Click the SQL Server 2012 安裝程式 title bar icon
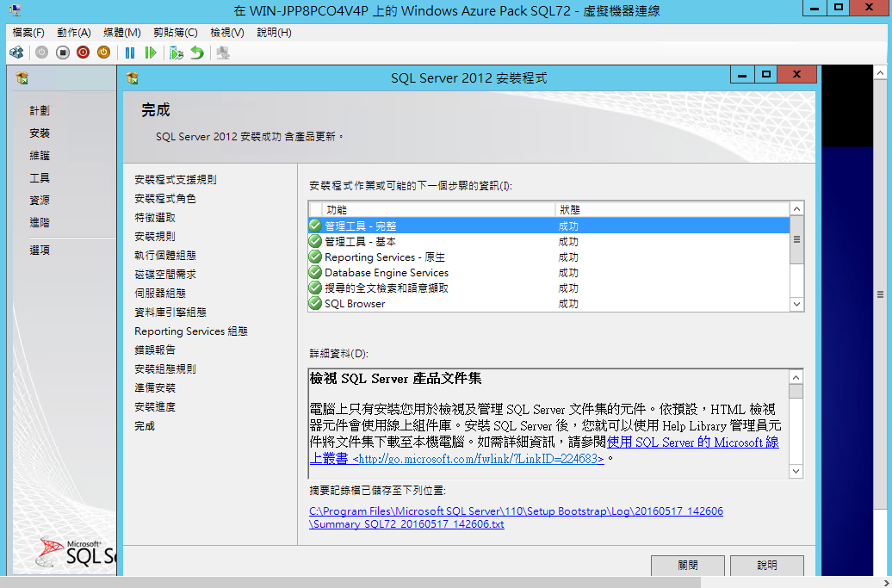Screen dimensions: 892x588 click(133, 77)
